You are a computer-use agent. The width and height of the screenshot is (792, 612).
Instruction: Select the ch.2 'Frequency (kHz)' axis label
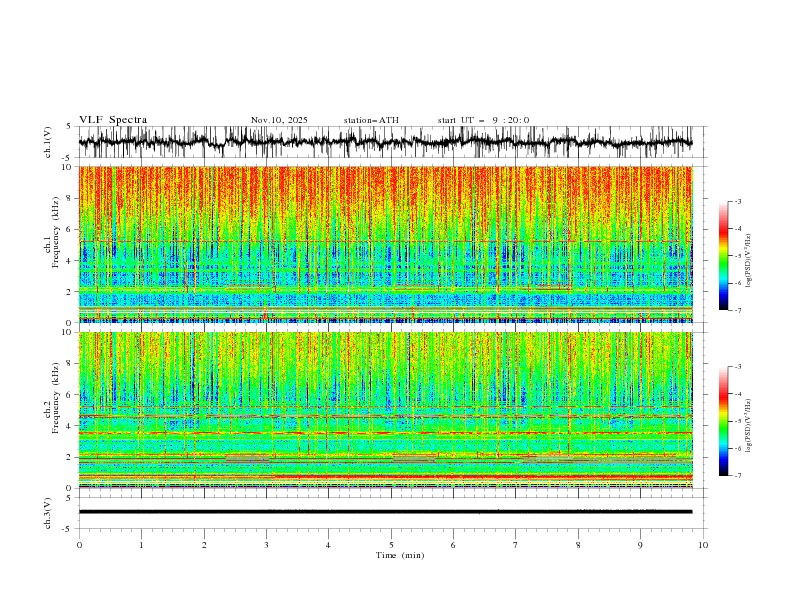(x=55, y=398)
